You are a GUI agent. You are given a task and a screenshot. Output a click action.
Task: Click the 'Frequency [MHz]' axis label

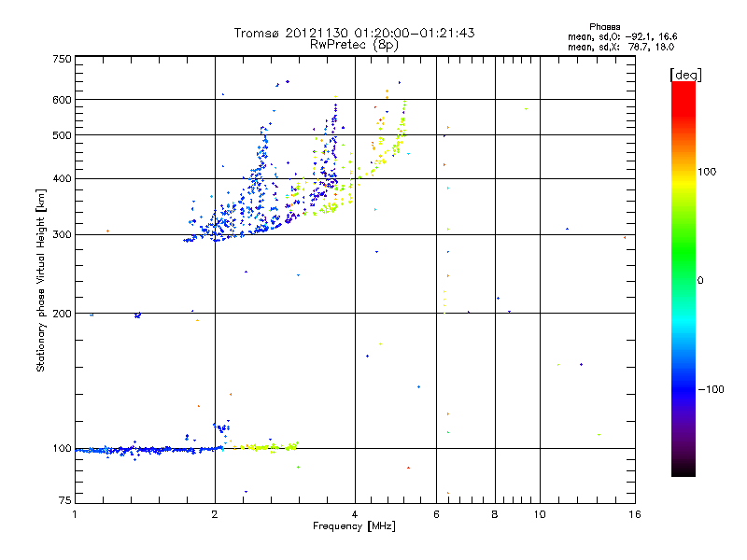(x=354, y=526)
